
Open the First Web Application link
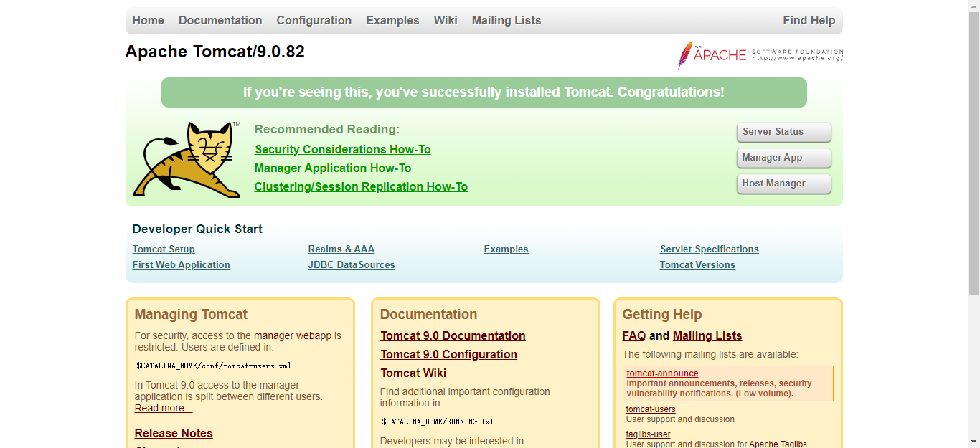[x=182, y=265]
